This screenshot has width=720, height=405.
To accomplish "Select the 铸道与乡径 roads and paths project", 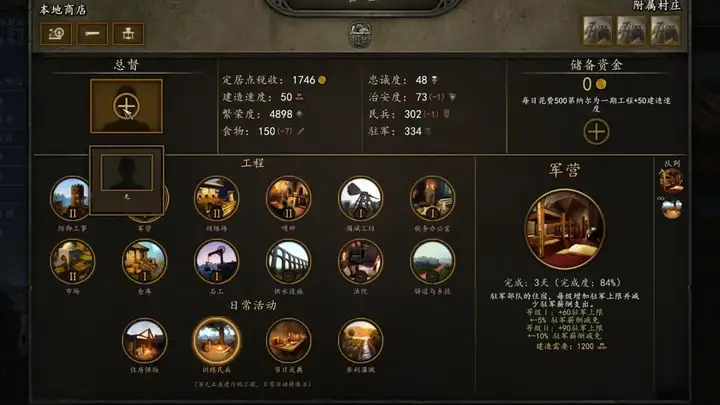I will 433,262.
